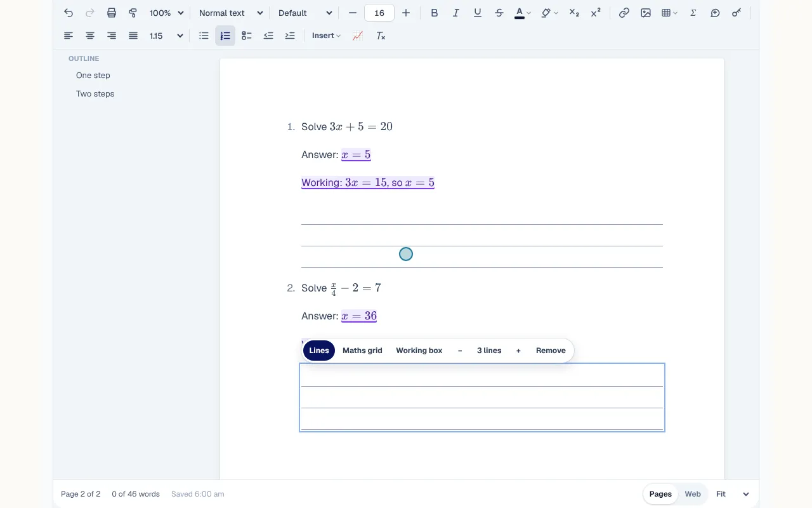Screen dimensions: 812x508
Task: Print the document
Action: coord(112,13)
